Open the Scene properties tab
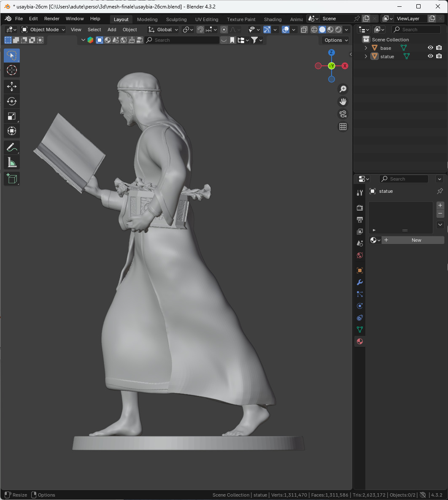The width and height of the screenshot is (448, 500). tap(360, 243)
